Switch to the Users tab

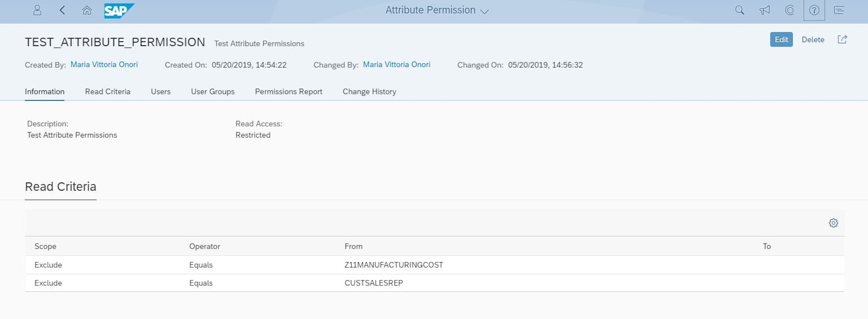[161, 91]
